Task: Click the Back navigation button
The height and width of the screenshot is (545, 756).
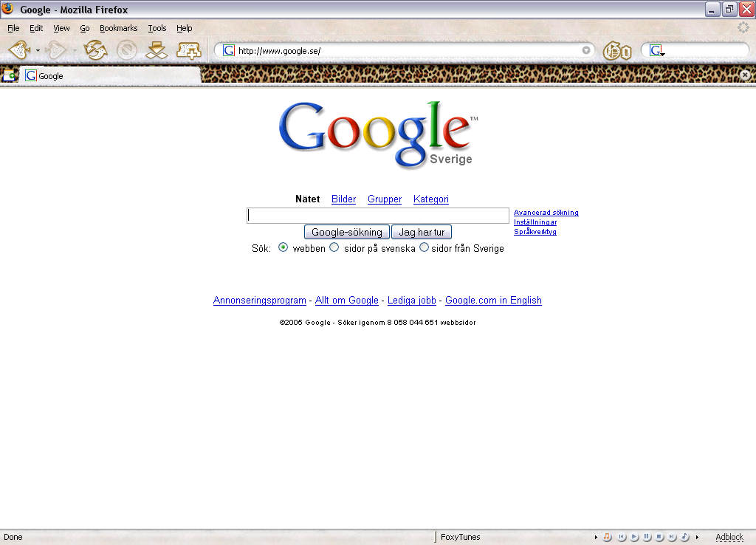Action: click(19, 50)
